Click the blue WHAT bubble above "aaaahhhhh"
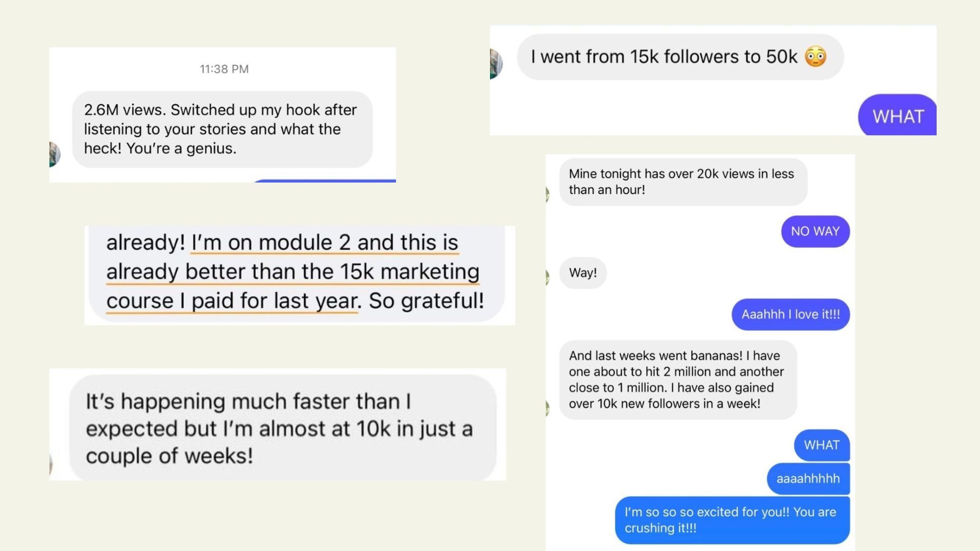This screenshot has height=551, width=980. click(x=821, y=445)
